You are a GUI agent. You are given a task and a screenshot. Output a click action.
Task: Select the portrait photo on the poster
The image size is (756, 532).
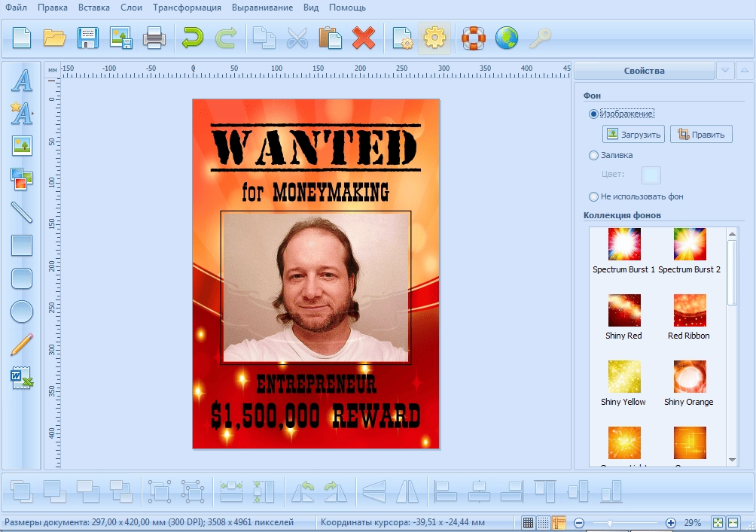(x=316, y=287)
